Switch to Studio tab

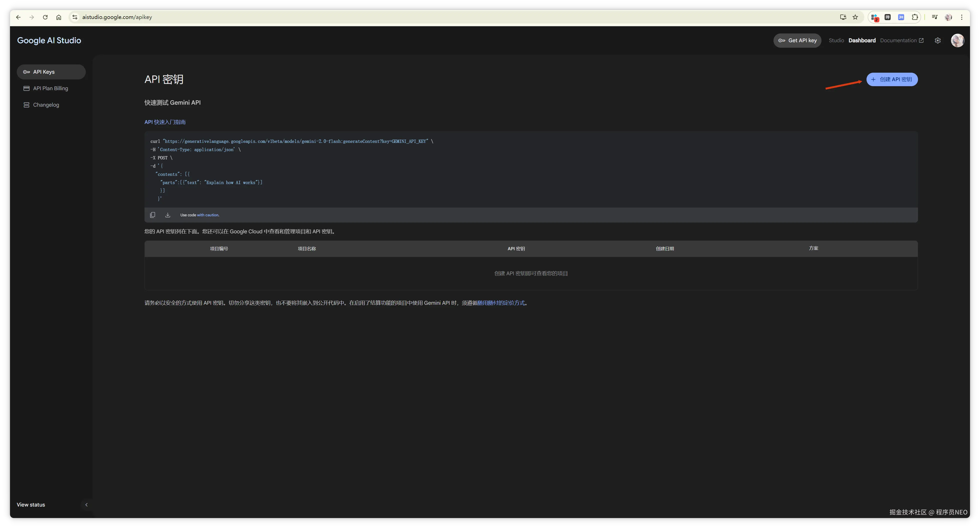[836, 40]
